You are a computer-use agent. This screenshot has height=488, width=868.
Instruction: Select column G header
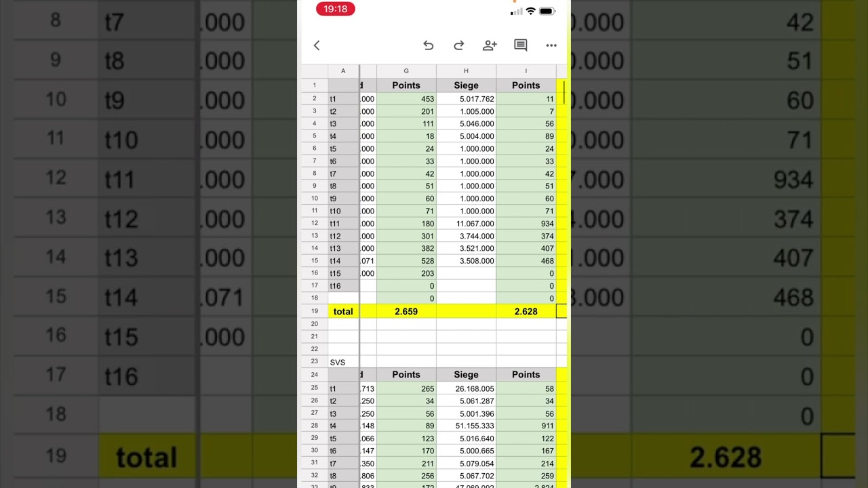406,71
